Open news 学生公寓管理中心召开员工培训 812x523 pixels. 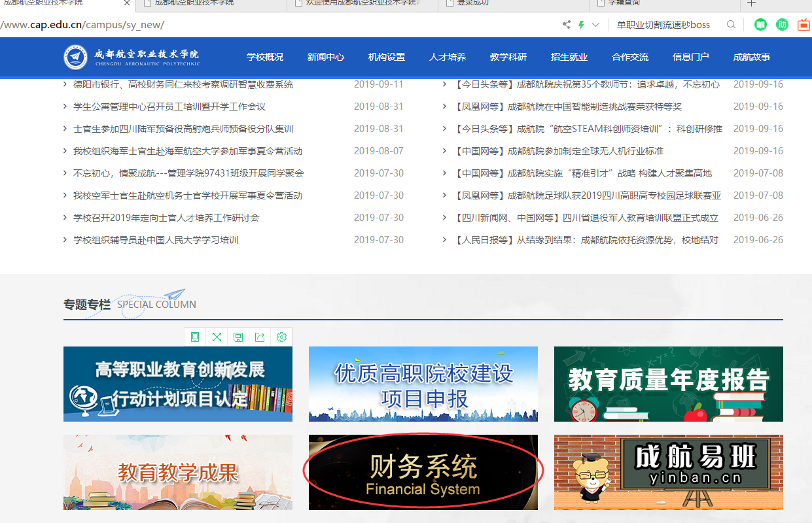tap(169, 107)
